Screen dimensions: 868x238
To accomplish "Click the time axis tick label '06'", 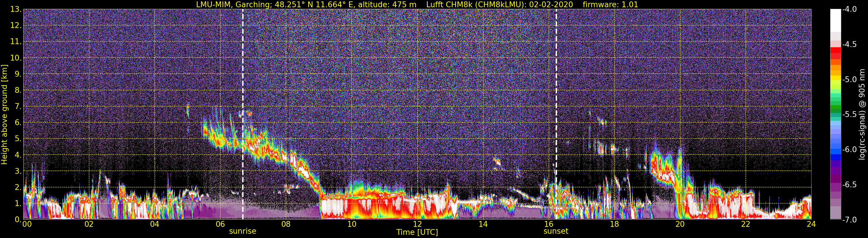I will pyautogui.click(x=220, y=224).
